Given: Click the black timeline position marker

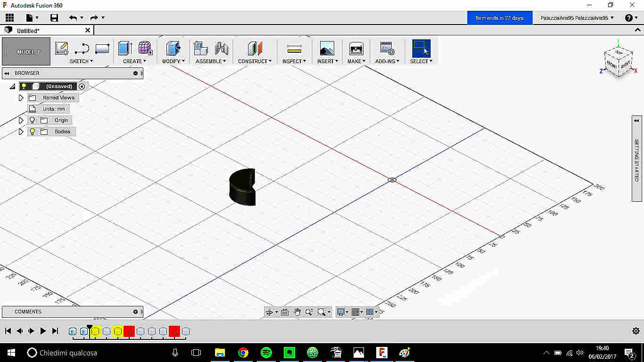Looking at the screenshot, I should (90, 328).
